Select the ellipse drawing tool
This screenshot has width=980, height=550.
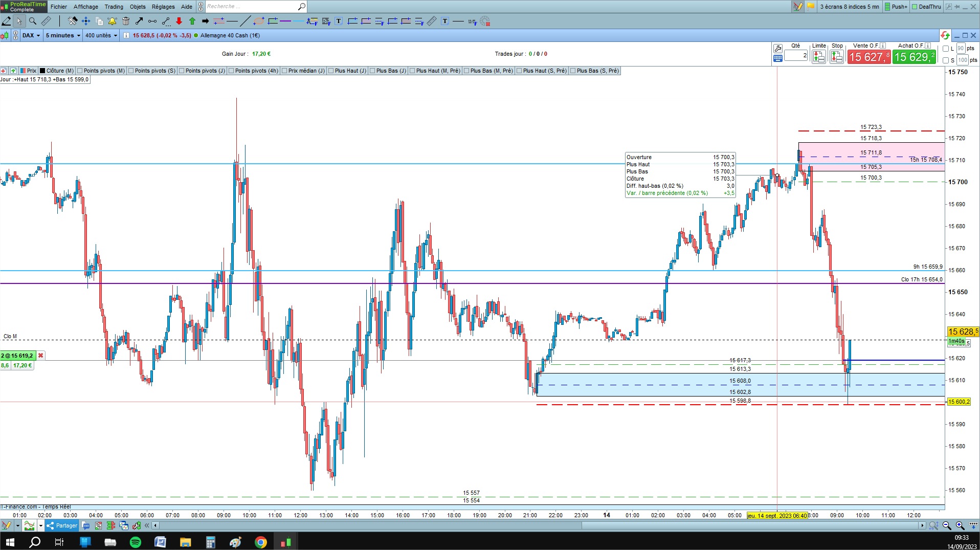[x=259, y=21]
